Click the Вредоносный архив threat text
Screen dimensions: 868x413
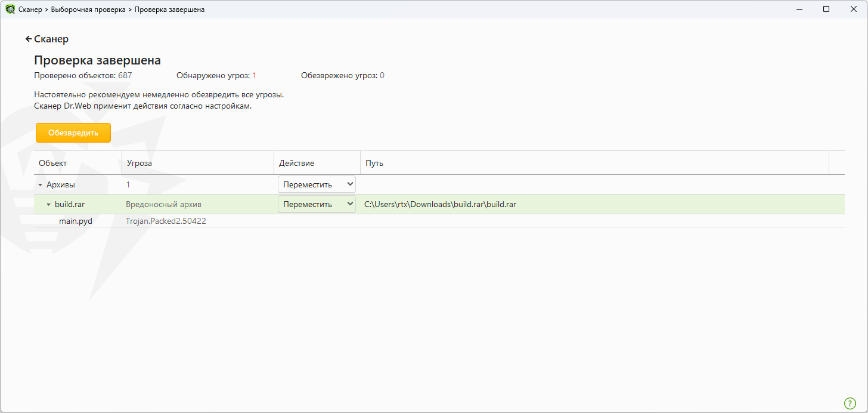click(x=163, y=204)
